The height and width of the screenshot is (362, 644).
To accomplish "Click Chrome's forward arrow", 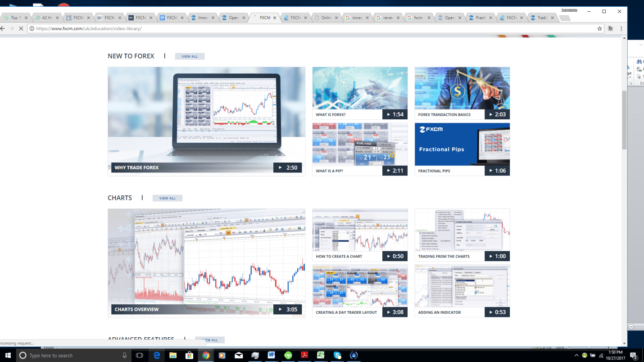I will click(12, 28).
